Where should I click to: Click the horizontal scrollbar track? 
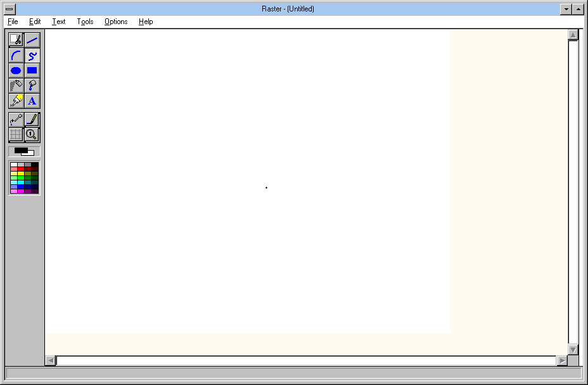307,361
